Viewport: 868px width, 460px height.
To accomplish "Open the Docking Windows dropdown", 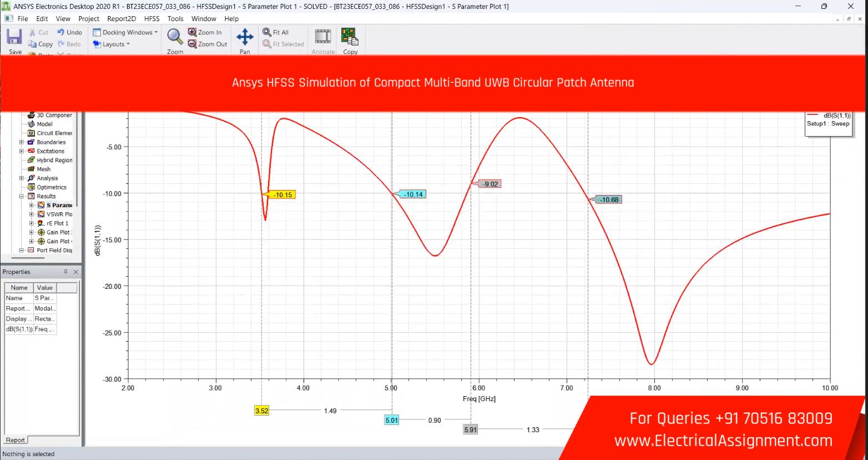I will 125,32.
